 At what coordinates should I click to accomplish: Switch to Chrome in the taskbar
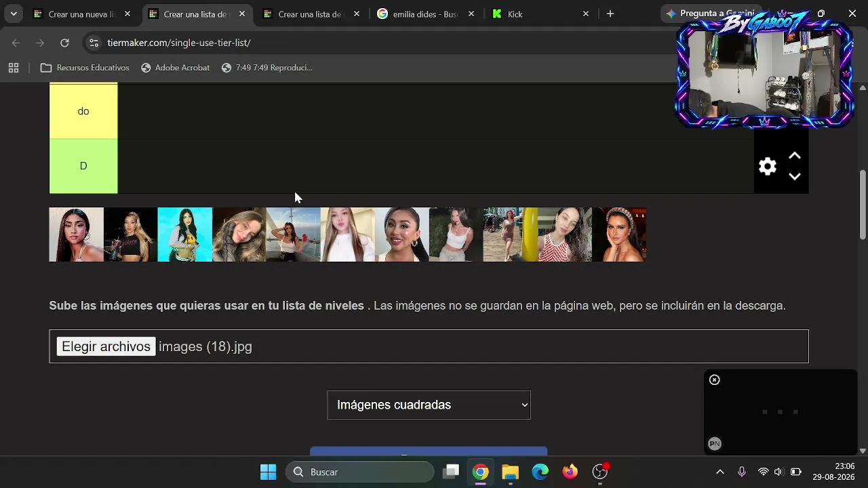(481, 472)
